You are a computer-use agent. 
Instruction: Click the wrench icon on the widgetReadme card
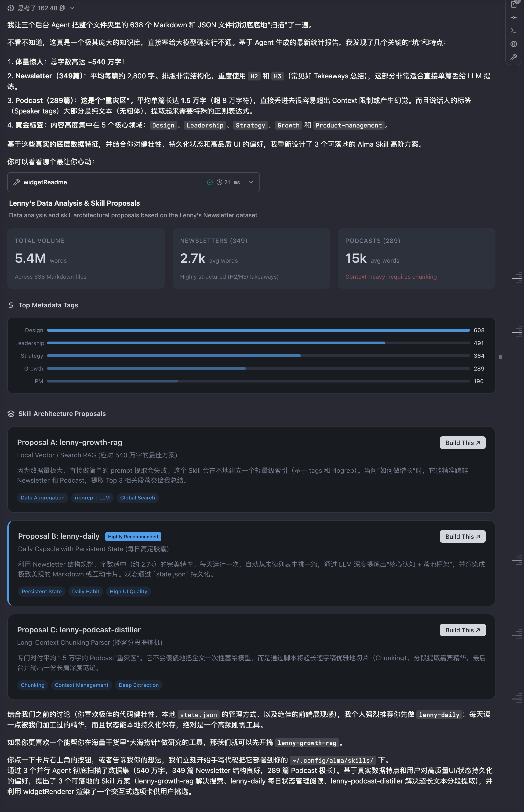(17, 182)
